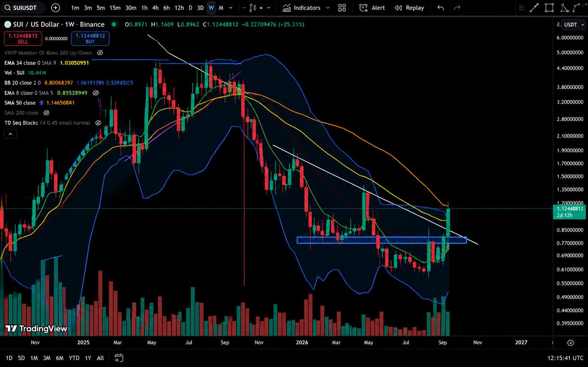Switch chart to the daily D interval
588x367 pixels.
(x=191, y=8)
